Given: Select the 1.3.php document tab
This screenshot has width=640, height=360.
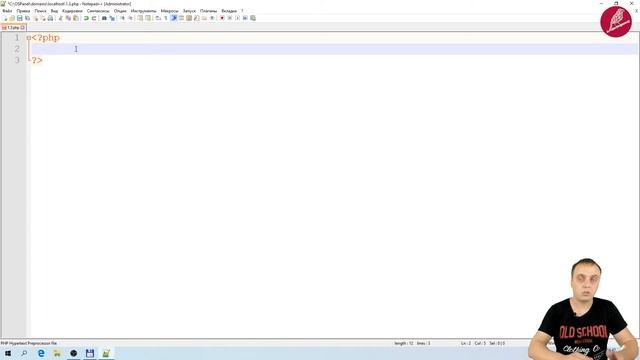Looking at the screenshot, I should [x=12, y=28].
